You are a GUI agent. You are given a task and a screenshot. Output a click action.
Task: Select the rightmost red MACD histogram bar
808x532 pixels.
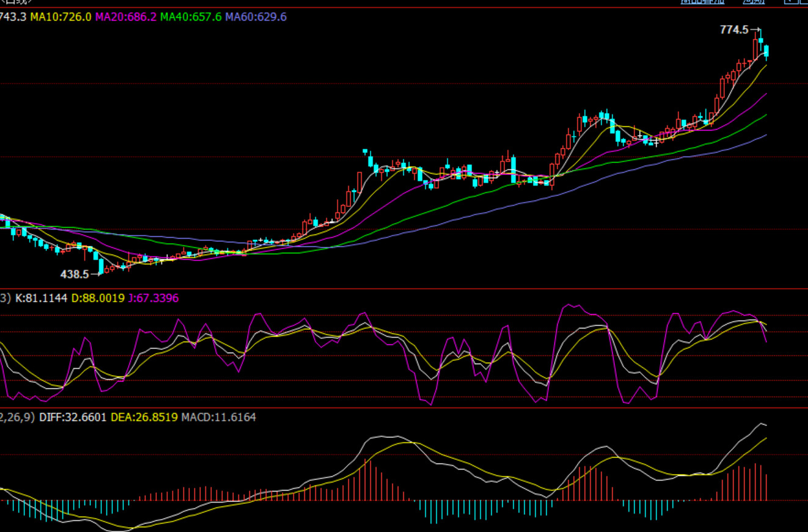point(766,487)
